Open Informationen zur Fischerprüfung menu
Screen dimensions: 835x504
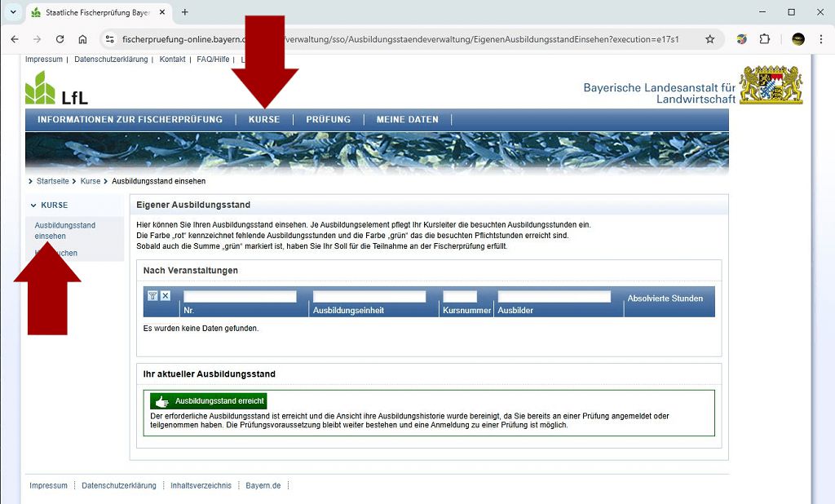point(130,120)
